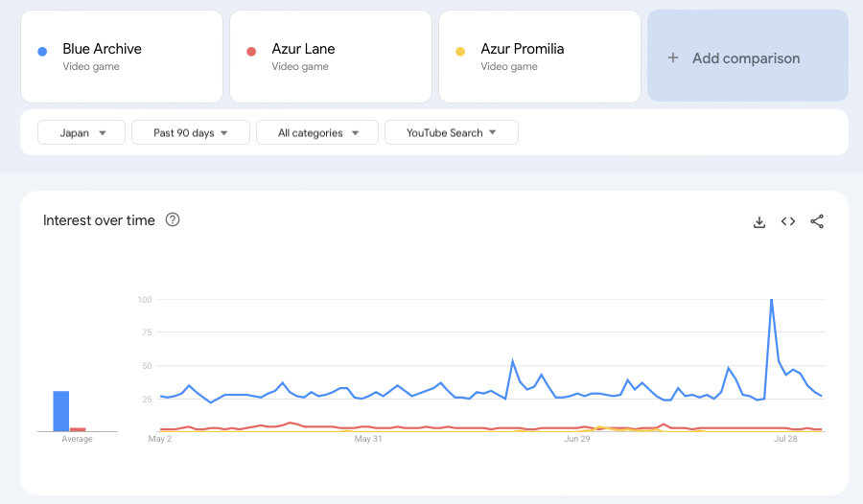Click the 'Jul 28' axis label
This screenshot has width=863, height=504.
click(785, 439)
